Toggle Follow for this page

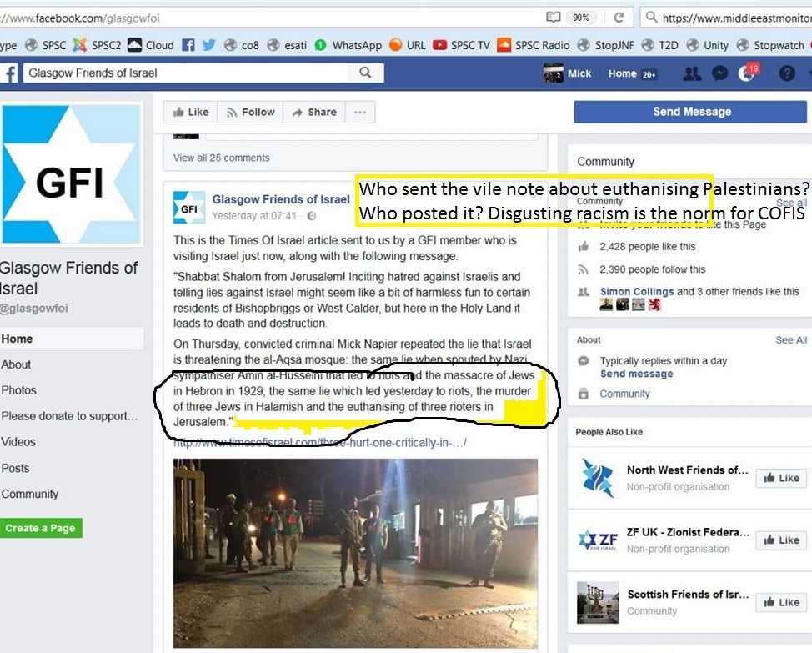(250, 112)
